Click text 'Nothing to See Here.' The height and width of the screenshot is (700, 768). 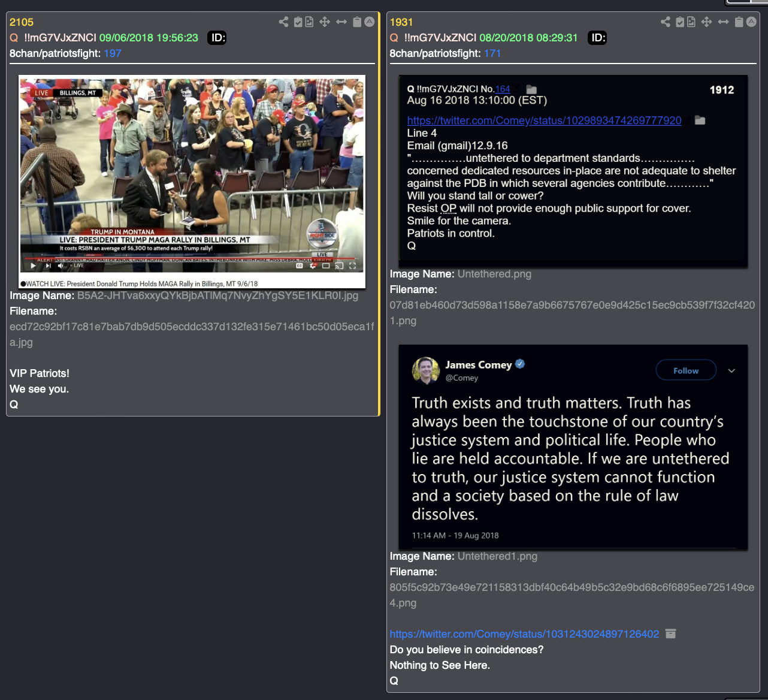pos(440,665)
